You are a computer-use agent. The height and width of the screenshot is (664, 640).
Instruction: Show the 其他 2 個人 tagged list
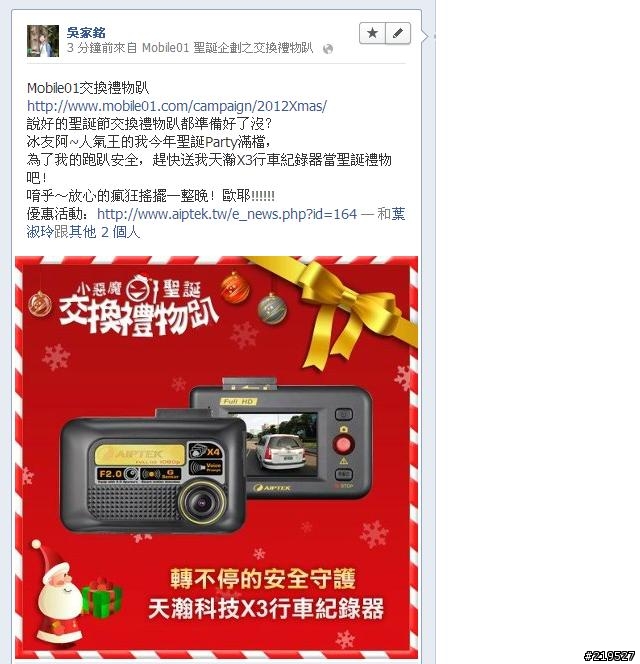click(x=111, y=232)
